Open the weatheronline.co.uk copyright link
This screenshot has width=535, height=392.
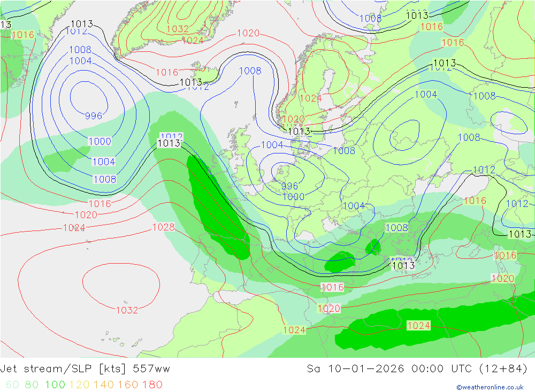click(x=490, y=387)
